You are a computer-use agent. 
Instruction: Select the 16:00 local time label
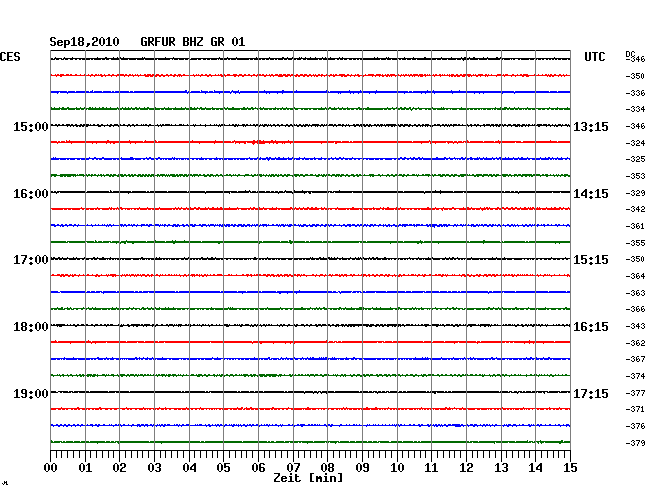[31, 194]
